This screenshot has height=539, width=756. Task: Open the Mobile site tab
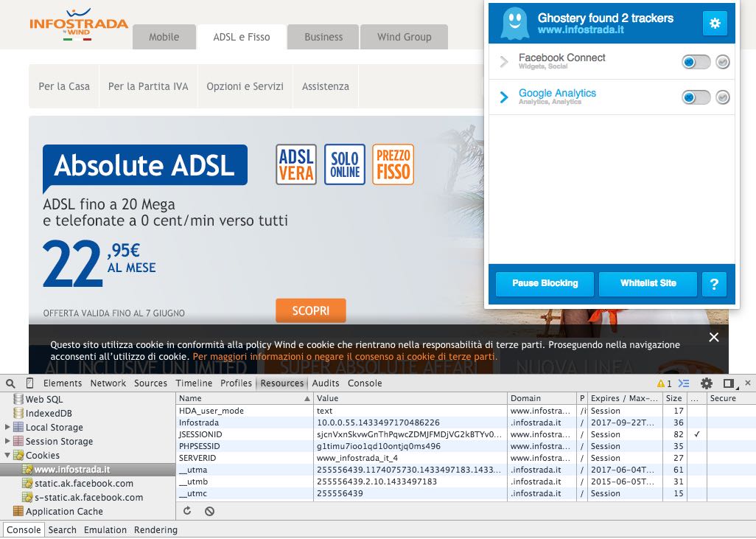point(164,37)
